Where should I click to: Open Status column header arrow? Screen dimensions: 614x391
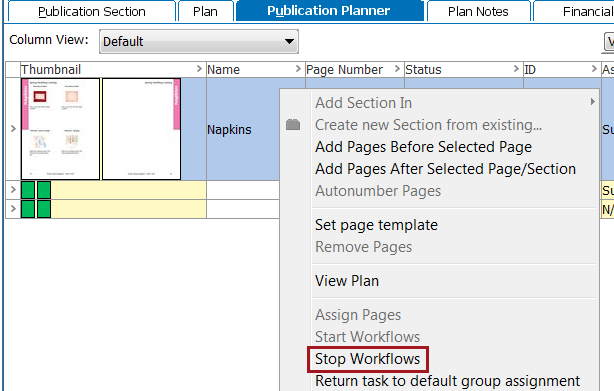pos(516,69)
